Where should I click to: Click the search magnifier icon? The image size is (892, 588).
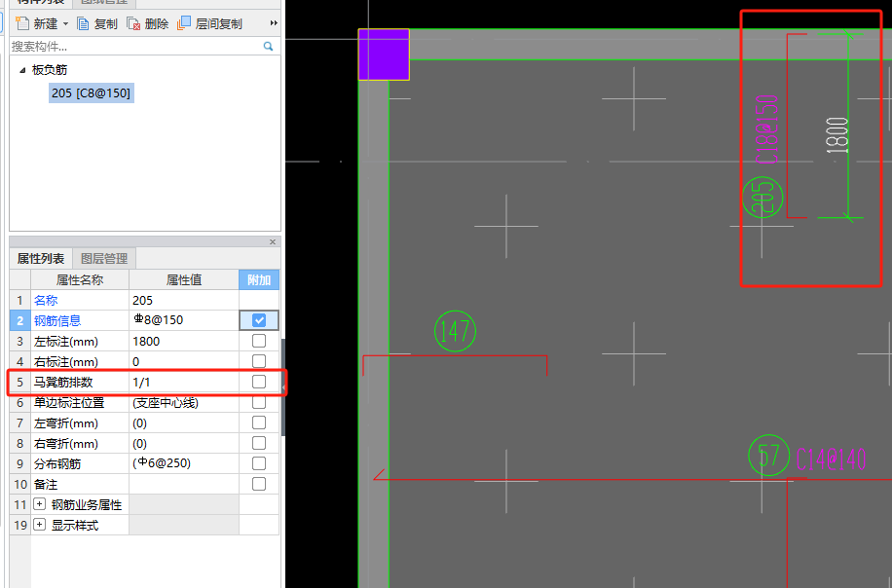coord(269,46)
